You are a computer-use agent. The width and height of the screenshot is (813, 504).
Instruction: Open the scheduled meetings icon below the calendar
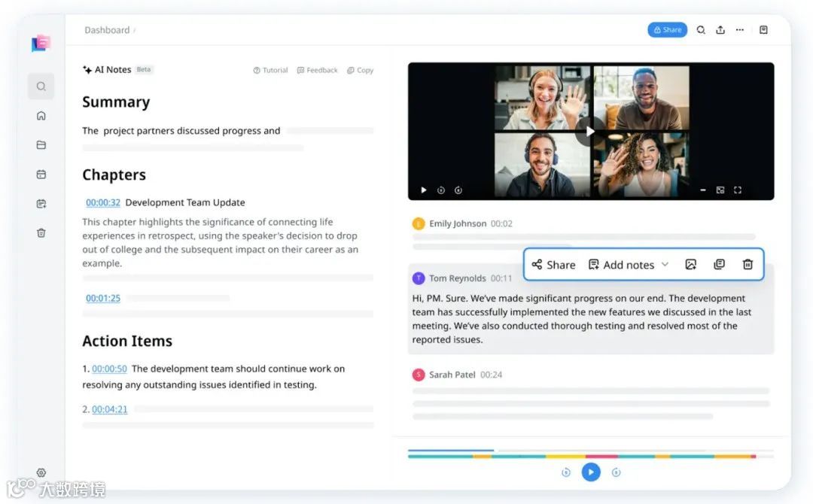[x=41, y=204]
